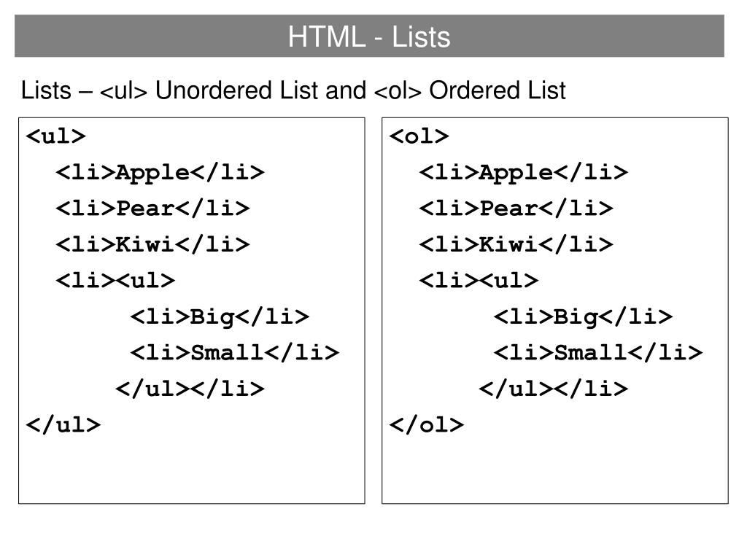747x560 pixels.
Task: Click the Small list item in right code box
Action: pos(598,353)
